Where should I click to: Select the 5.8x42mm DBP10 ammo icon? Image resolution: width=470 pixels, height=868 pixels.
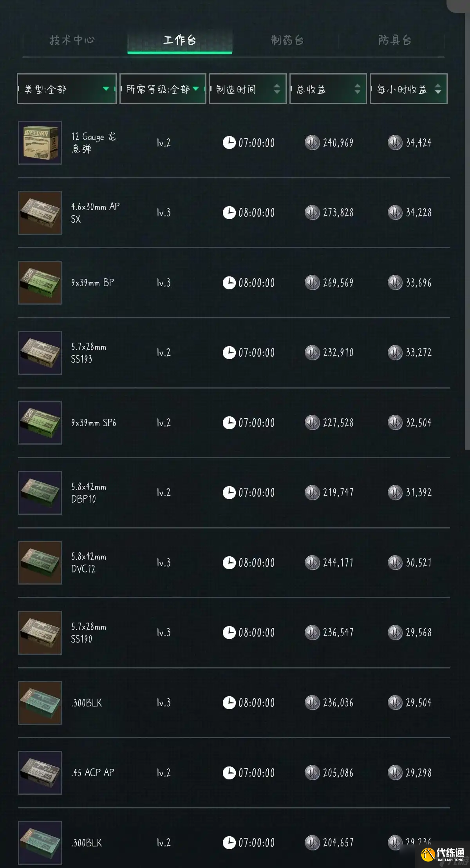pyautogui.click(x=40, y=493)
